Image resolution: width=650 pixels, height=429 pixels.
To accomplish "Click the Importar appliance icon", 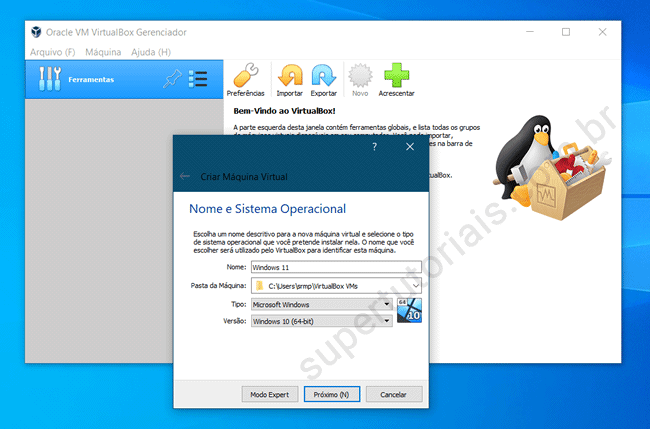I will tap(289, 76).
